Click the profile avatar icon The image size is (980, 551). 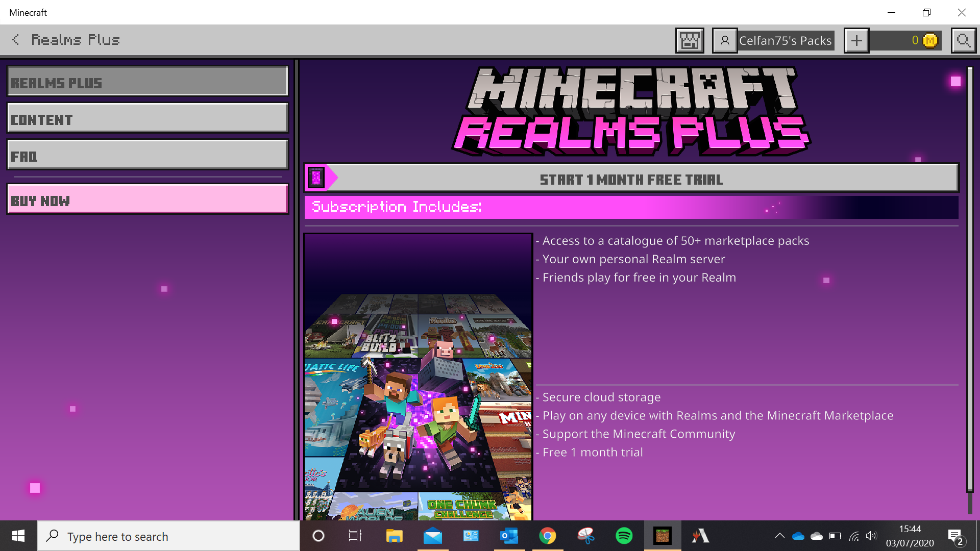click(x=724, y=40)
